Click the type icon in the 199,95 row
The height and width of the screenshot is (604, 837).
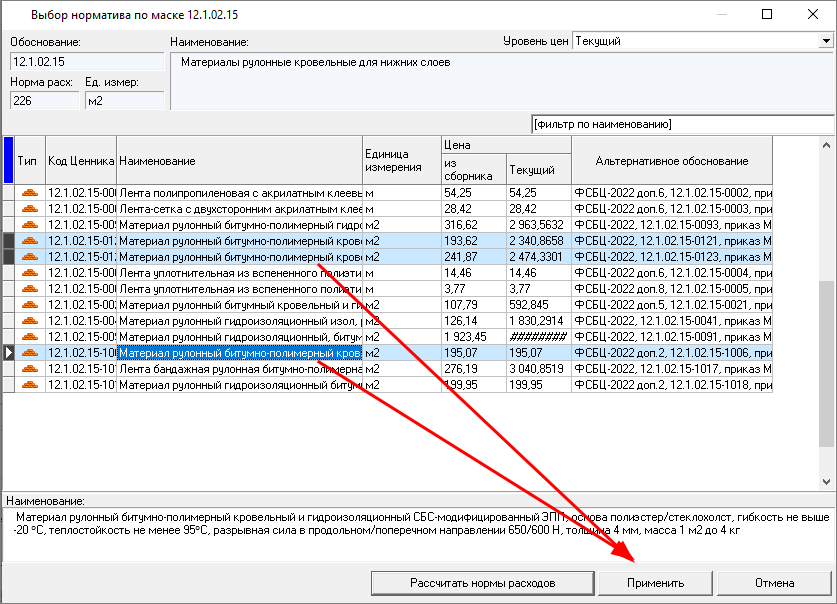[x=30, y=385]
